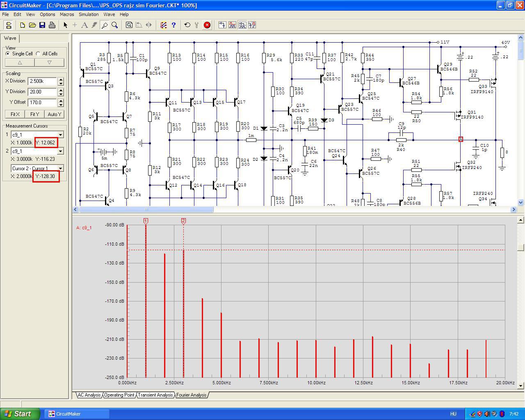Select the Single Cell radio button

8,54
